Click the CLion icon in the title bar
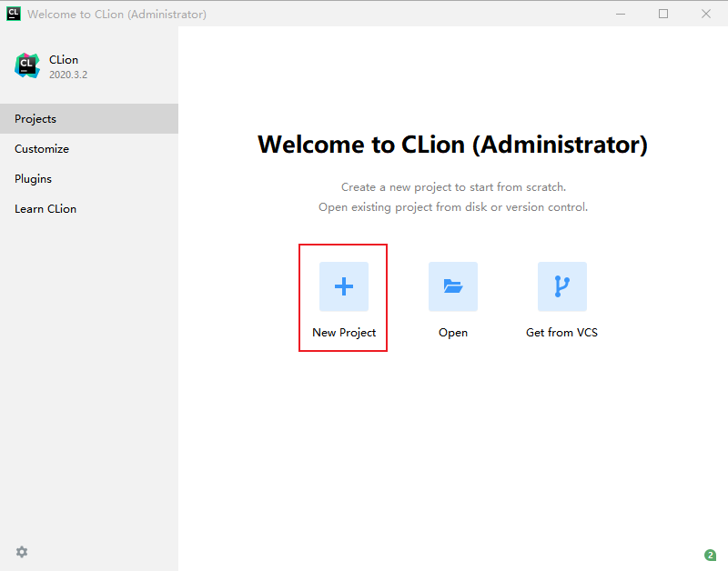Viewport: 728px width, 571px height. [x=12, y=13]
